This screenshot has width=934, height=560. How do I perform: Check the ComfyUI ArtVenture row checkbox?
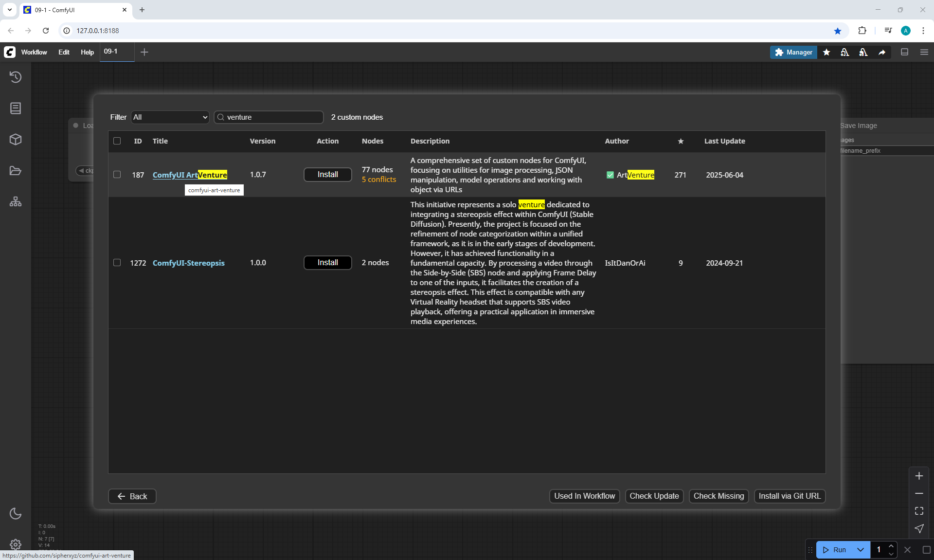coord(117,175)
